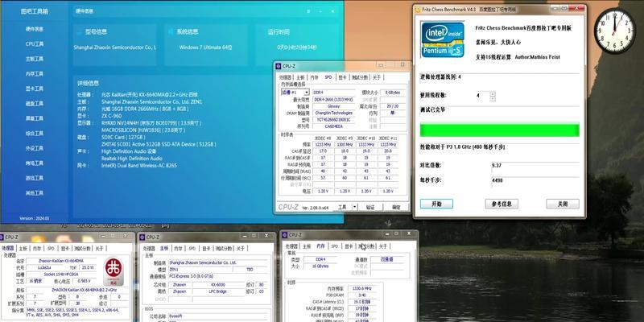The image size is (644, 322).
Task: Expand the arrow next to 工具 button in CPU-Z
Action: tap(355, 208)
